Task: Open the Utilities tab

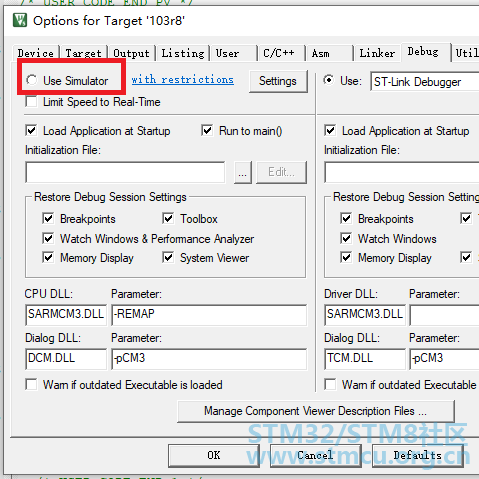Action: (467, 53)
